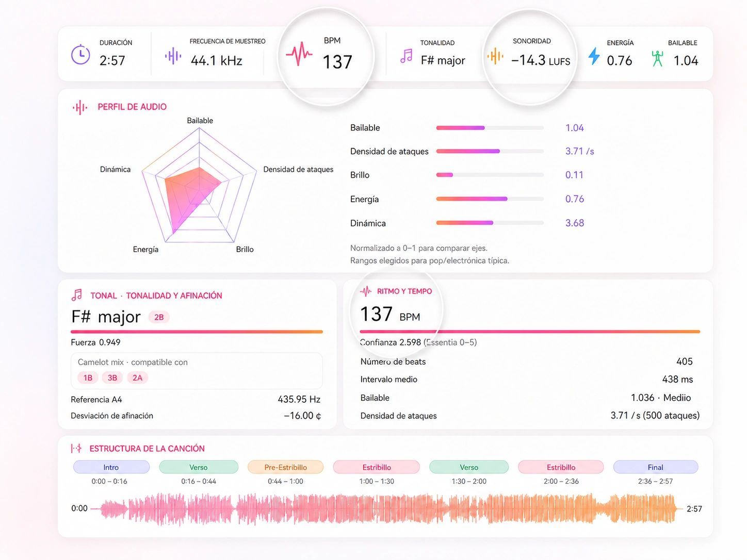The image size is (747, 560).
Task: Click the purple waveform icon for Frecuencia de muestreo
Action: (x=173, y=56)
